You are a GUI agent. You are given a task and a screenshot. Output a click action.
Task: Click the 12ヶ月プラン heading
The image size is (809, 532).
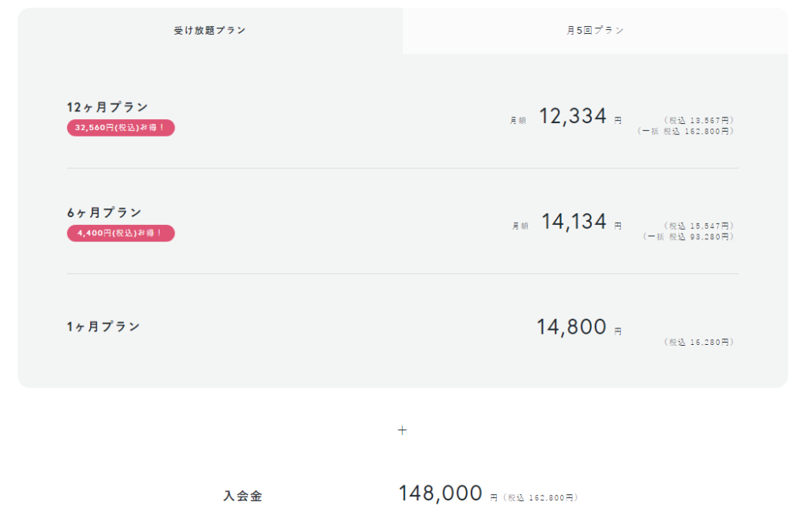point(107,107)
